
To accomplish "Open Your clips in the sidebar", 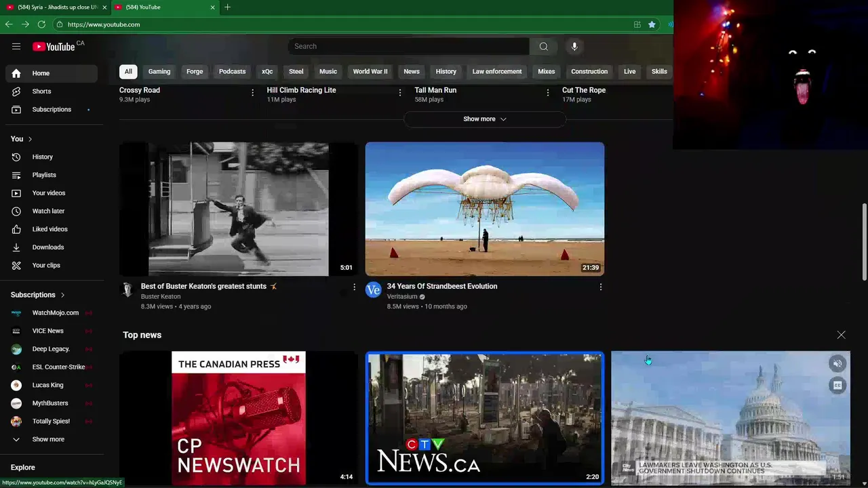I will tap(52, 265).
